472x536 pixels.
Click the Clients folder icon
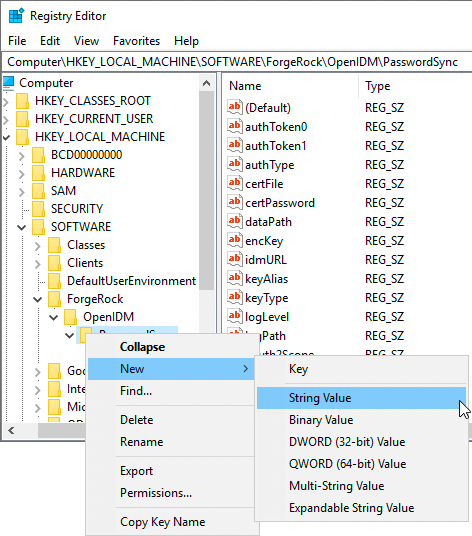coord(54,263)
